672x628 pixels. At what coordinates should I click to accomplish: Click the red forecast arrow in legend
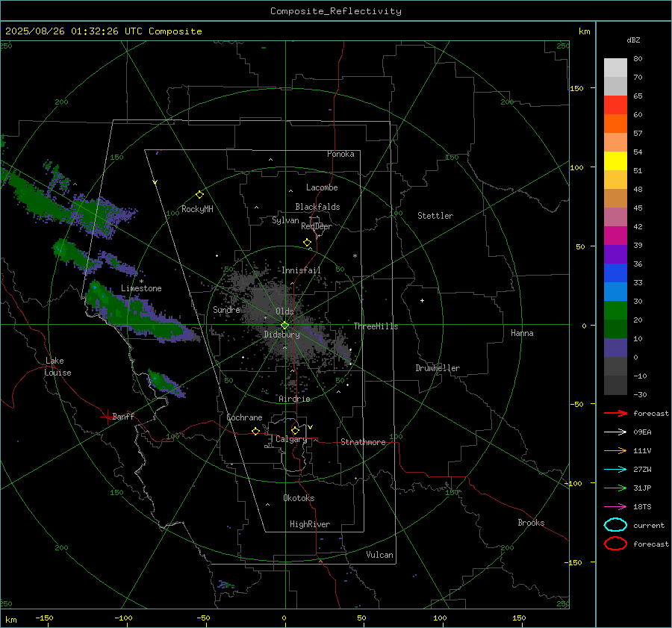[x=615, y=413]
